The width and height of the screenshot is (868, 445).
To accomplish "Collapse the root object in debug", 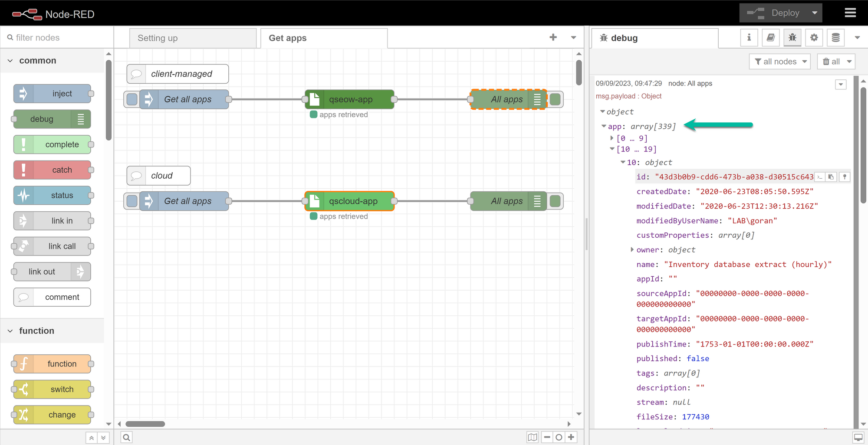I will click(x=602, y=111).
